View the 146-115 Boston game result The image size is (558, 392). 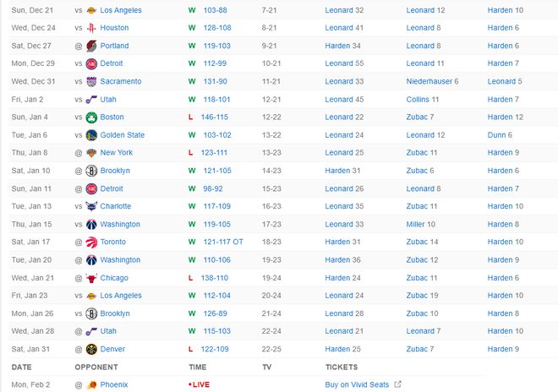click(x=216, y=117)
